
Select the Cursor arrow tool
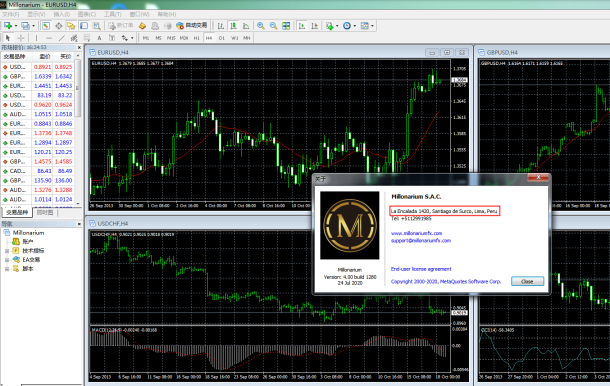pyautogui.click(x=8, y=38)
